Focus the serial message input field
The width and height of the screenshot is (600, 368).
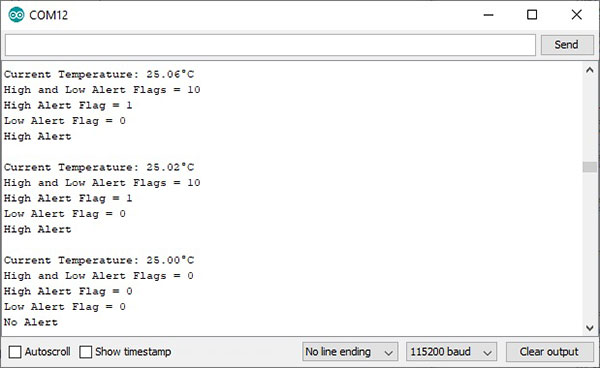pos(270,45)
